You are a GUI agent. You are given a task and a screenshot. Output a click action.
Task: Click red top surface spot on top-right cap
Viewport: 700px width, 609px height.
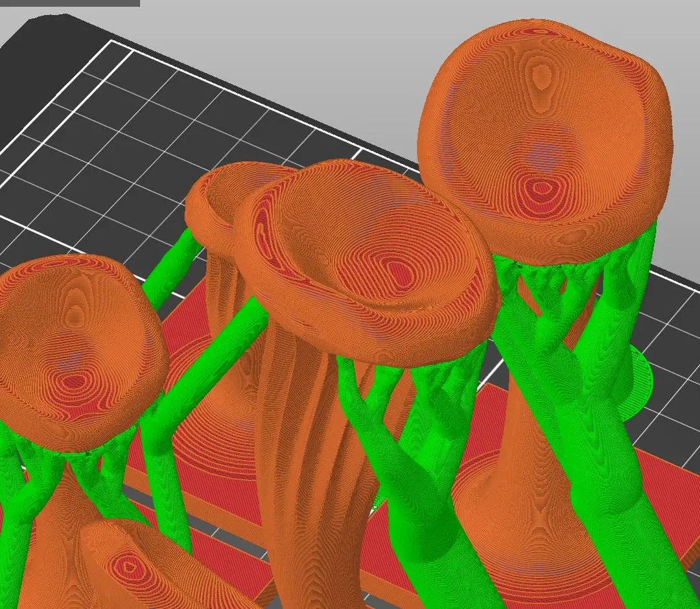point(539,190)
